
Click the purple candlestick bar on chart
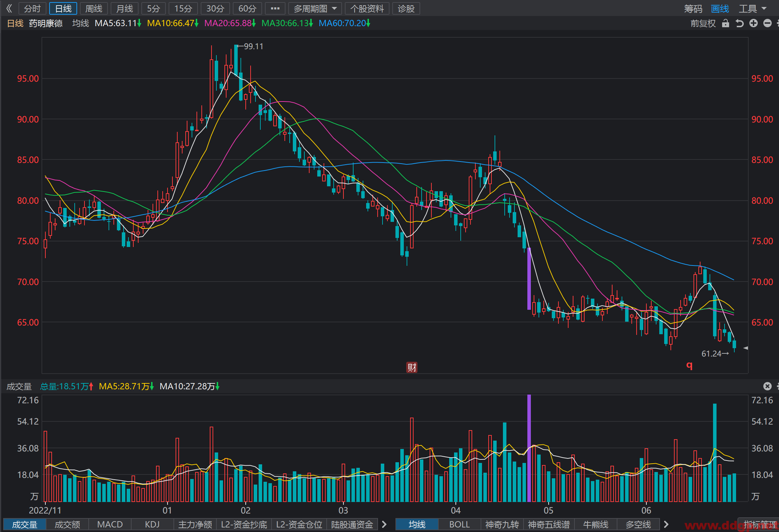(529, 278)
